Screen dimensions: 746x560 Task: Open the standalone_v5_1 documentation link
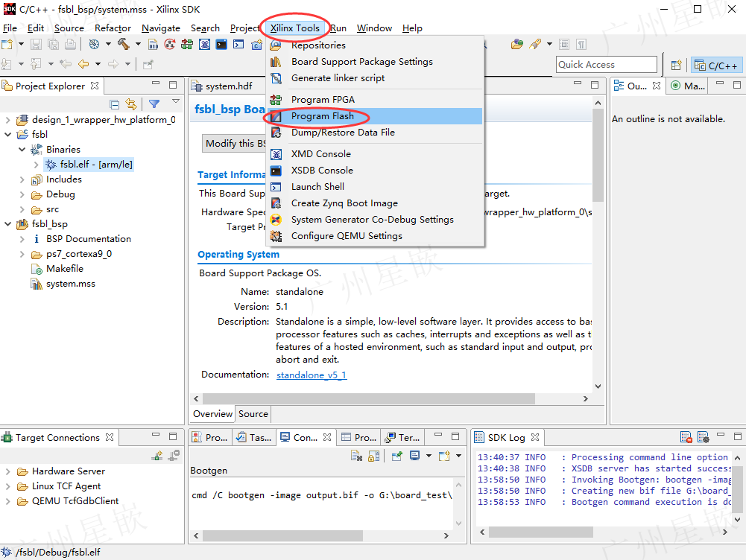pyautogui.click(x=312, y=375)
